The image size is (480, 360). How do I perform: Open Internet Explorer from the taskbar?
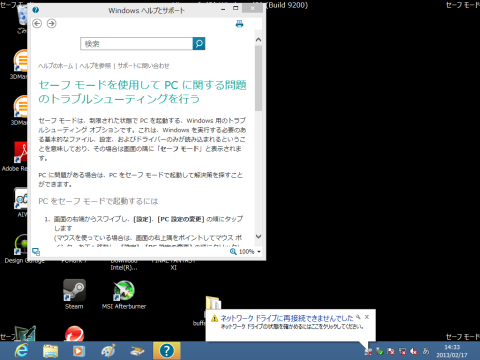click(x=21, y=351)
